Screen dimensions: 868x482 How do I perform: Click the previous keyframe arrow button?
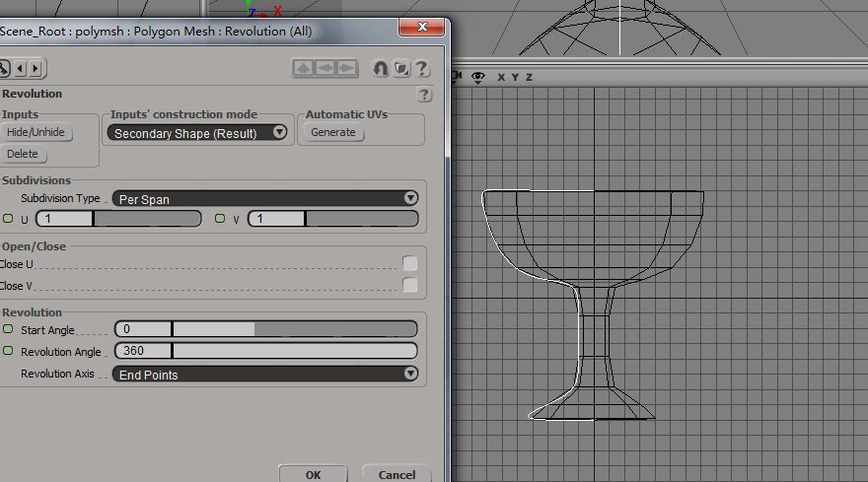pos(22,68)
